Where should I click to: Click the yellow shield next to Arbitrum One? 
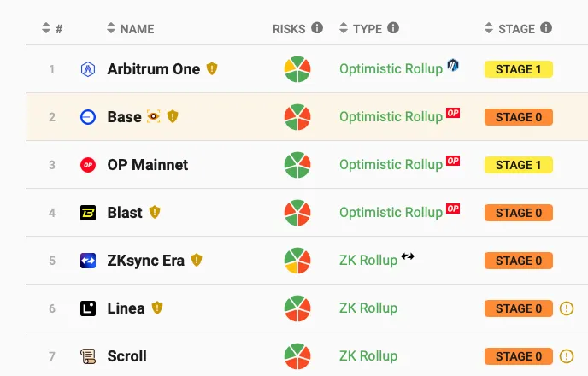[x=212, y=69]
